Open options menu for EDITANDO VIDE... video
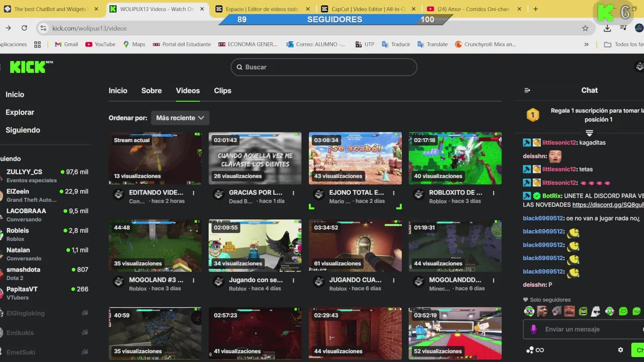 click(193, 193)
